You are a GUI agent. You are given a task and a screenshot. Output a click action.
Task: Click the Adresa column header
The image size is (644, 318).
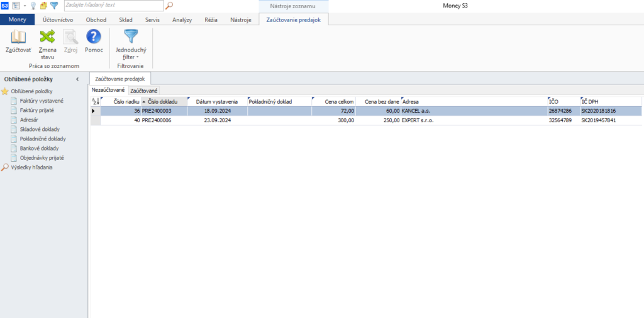(x=474, y=101)
